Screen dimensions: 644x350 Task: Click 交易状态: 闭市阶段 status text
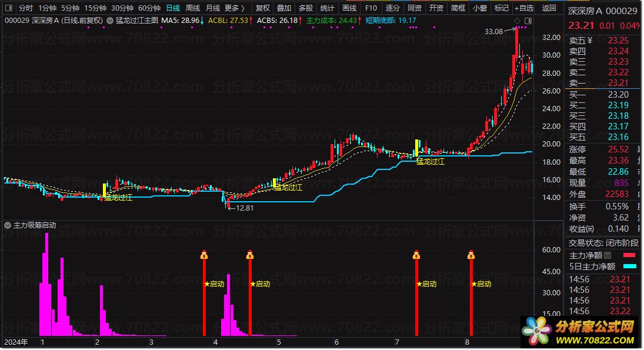click(604, 243)
